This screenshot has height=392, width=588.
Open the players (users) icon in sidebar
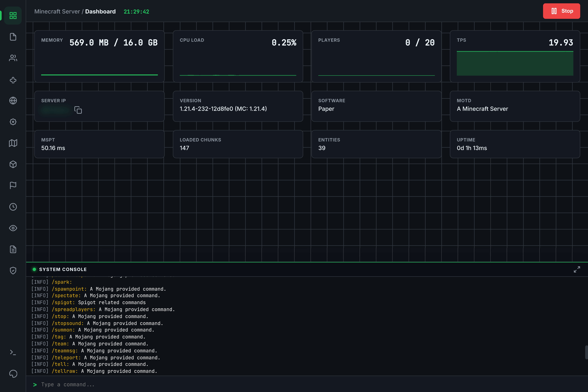[13, 58]
